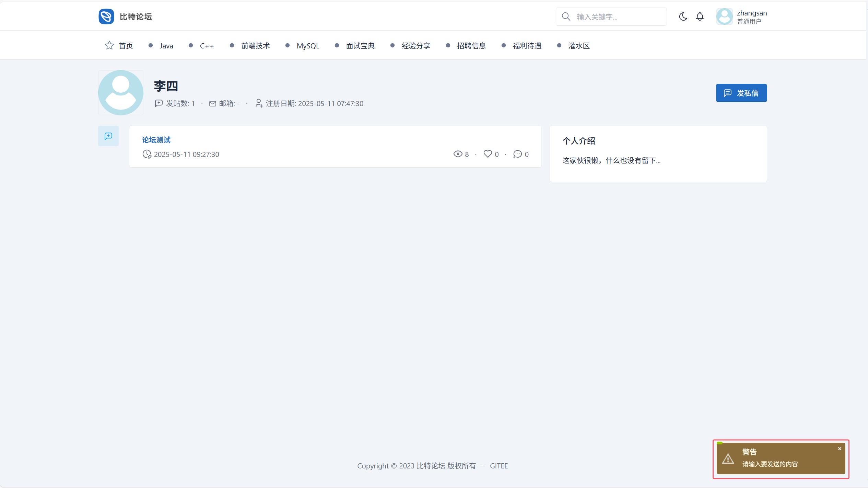Open notifications bell icon

tap(700, 16)
